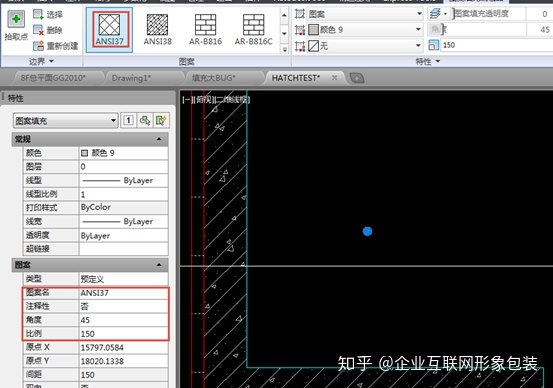Click the annotative (注释性) value 否
Viewport: 553px width, 388px height.
tap(123, 306)
